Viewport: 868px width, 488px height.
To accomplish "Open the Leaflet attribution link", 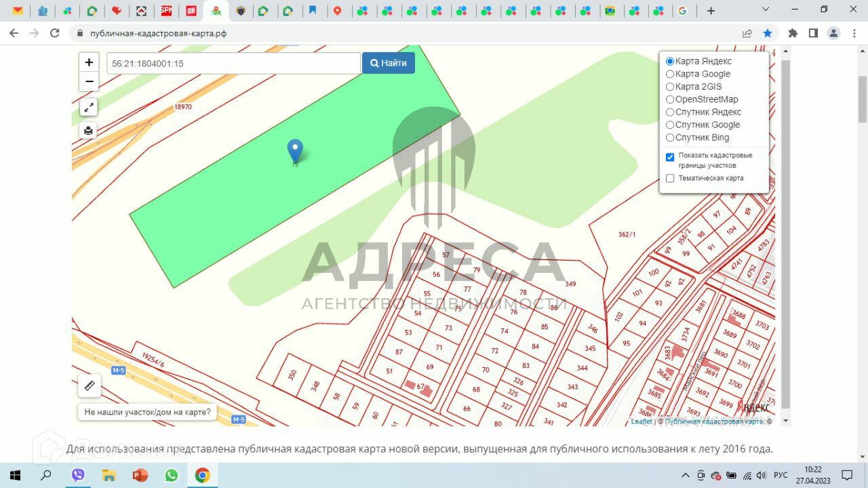I will [x=642, y=421].
